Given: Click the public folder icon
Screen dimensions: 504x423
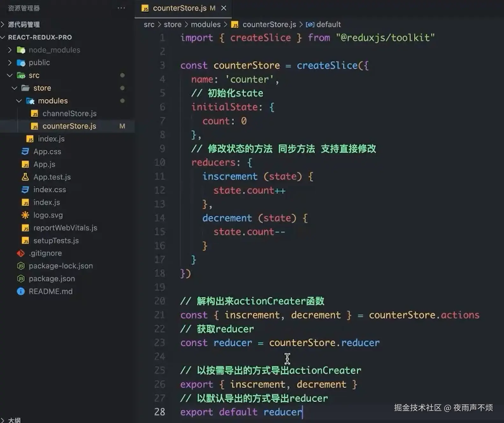Looking at the screenshot, I should pyautogui.click(x=21, y=63).
